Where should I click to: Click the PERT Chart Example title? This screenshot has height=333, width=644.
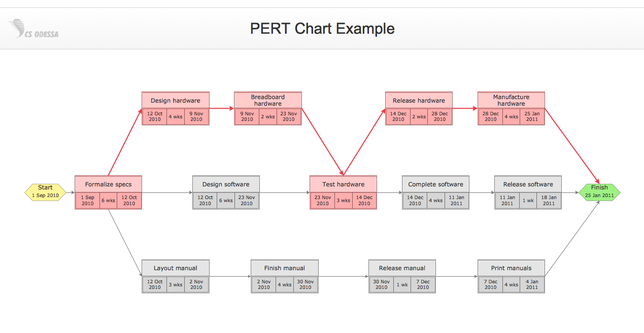(x=322, y=29)
